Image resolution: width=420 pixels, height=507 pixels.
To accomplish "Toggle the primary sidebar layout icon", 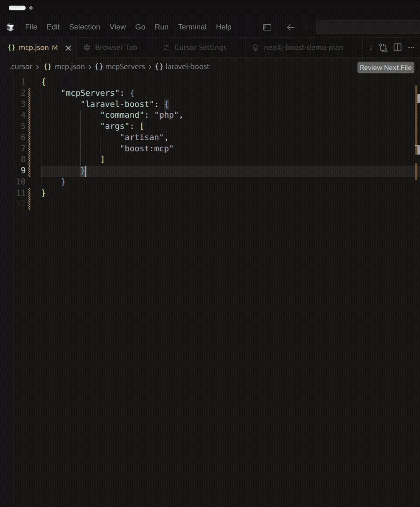I will coord(267,27).
